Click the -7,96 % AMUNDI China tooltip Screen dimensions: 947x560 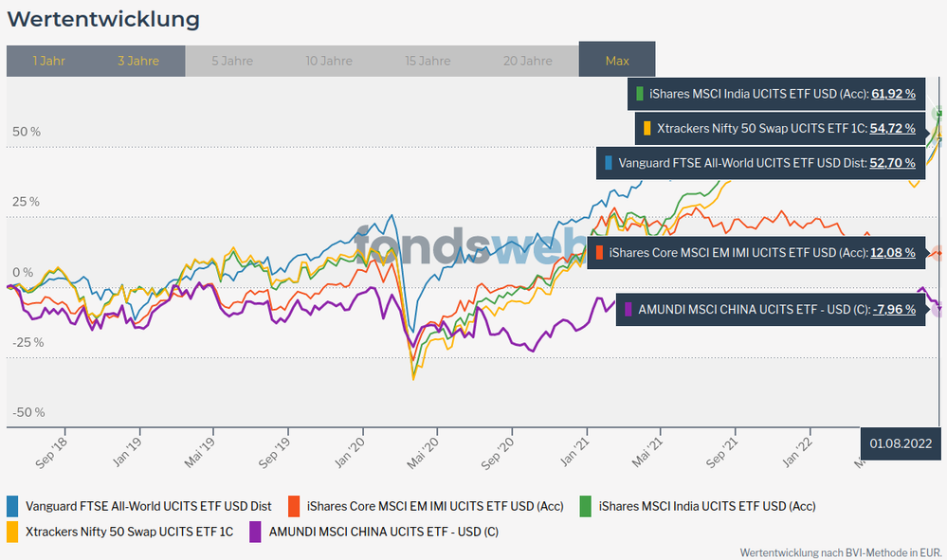(x=894, y=309)
